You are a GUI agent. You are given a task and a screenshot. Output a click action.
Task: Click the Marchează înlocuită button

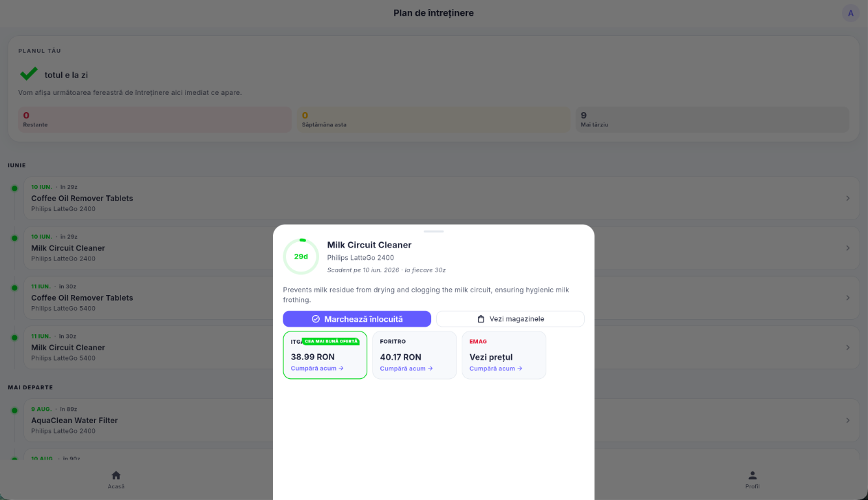tap(357, 319)
